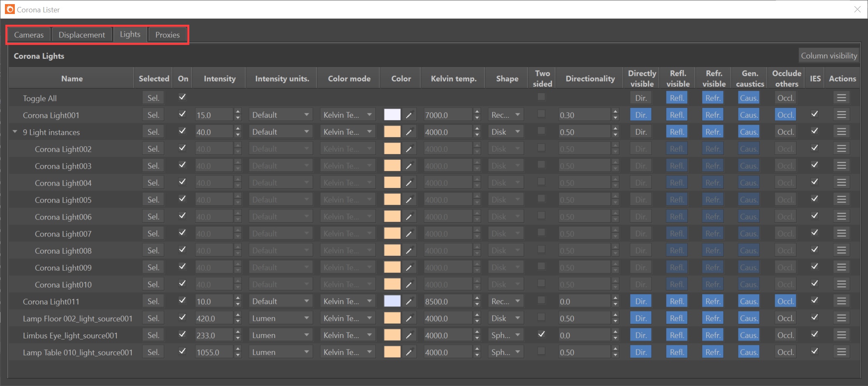Open Color mode dropdown for Corona Light011
This screenshot has width=868, height=386.
(347, 301)
